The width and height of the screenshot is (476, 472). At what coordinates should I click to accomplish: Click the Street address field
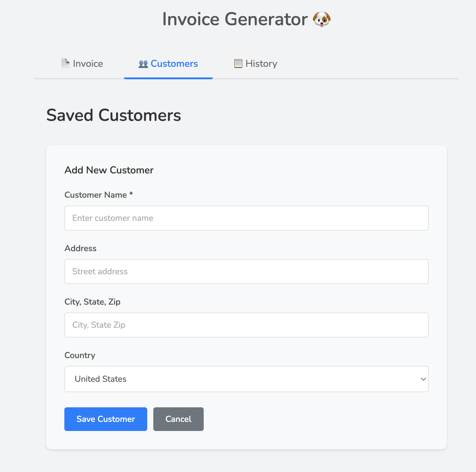(246, 271)
